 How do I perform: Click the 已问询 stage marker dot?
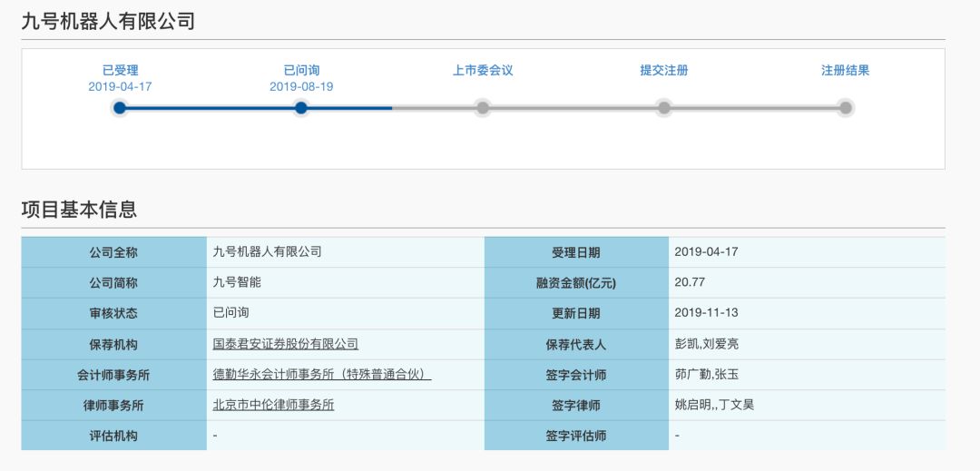[x=301, y=108]
